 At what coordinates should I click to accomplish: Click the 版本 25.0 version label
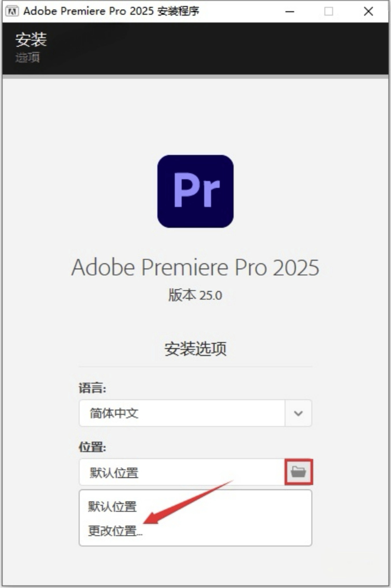(x=195, y=295)
